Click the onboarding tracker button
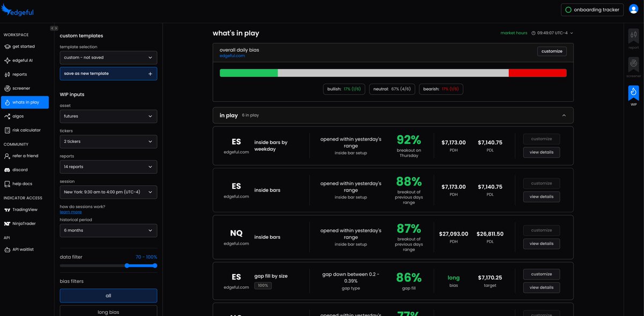This screenshot has height=316, width=644. 593,10
